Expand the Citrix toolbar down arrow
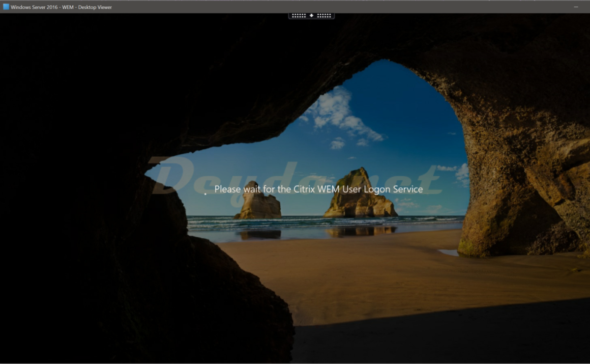 311,15
